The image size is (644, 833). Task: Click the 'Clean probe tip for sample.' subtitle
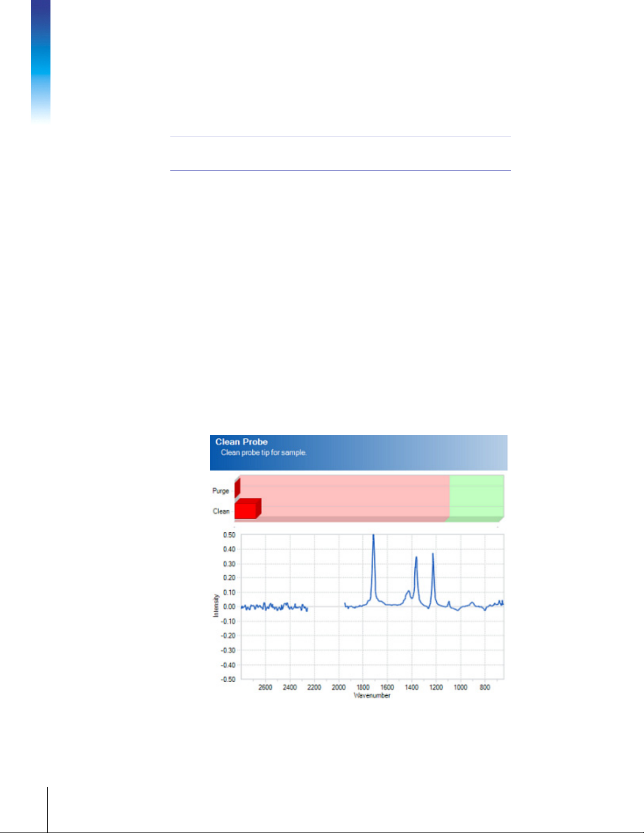click(x=263, y=453)
